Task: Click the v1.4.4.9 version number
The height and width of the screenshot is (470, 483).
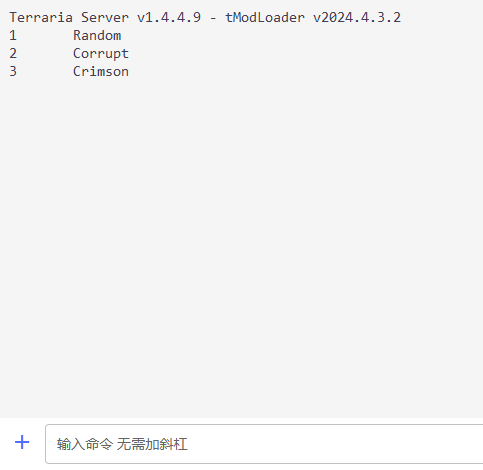Action: pyautogui.click(x=169, y=17)
